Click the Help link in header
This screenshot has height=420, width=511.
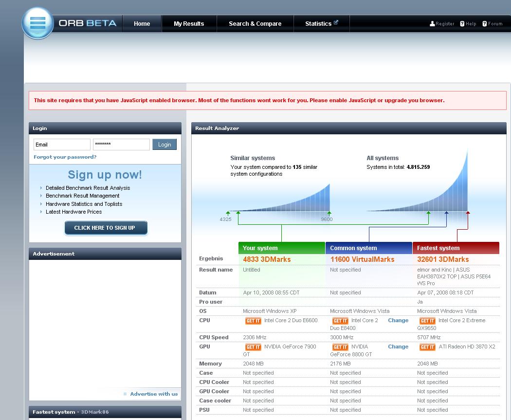click(x=471, y=23)
